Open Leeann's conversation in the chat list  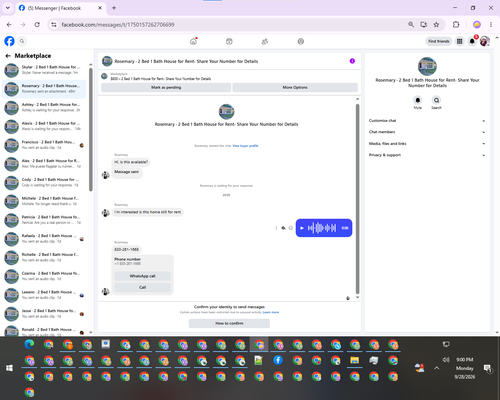point(44,295)
